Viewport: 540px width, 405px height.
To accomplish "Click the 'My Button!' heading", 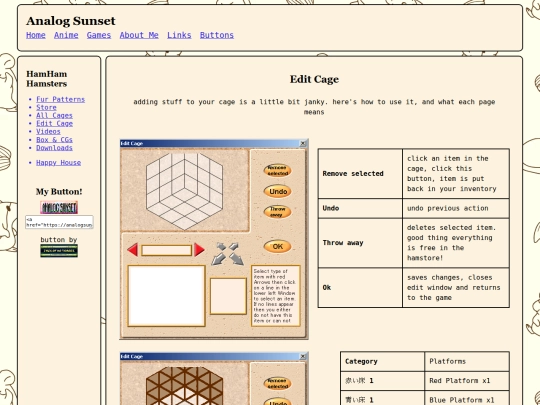I will coord(59,192).
